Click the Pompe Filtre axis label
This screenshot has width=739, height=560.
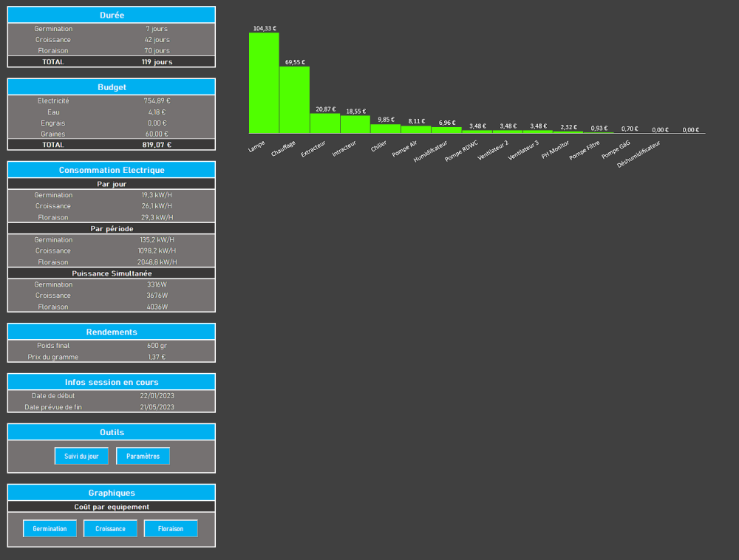click(x=585, y=150)
